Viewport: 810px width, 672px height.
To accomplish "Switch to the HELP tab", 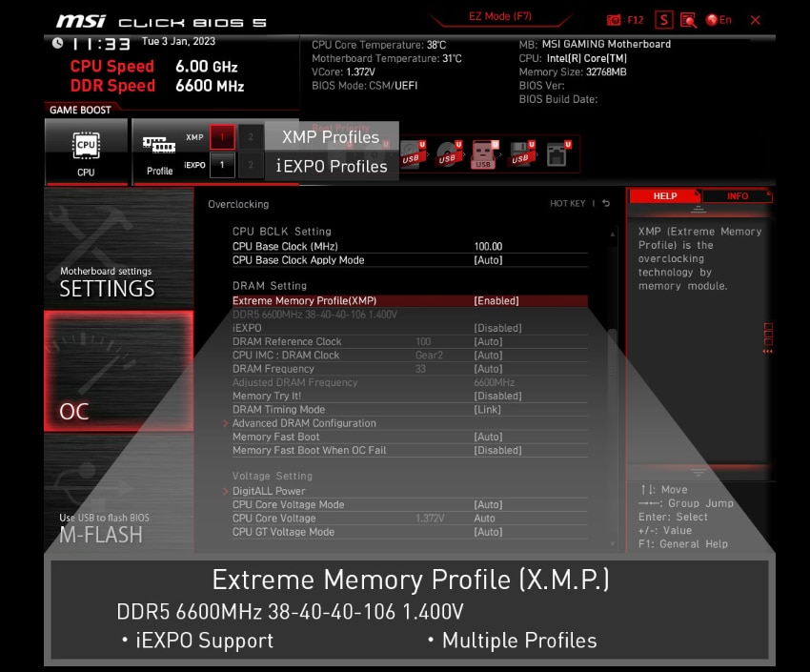I will (665, 196).
